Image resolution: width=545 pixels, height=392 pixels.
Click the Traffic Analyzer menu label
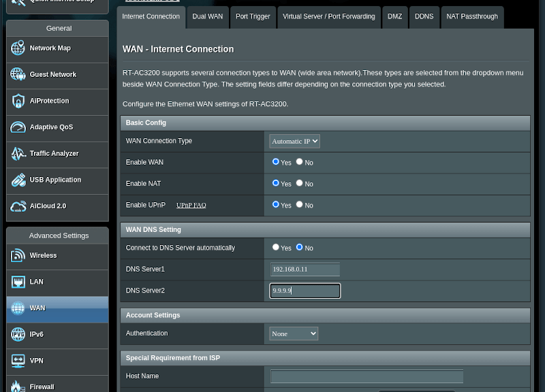coord(54,154)
